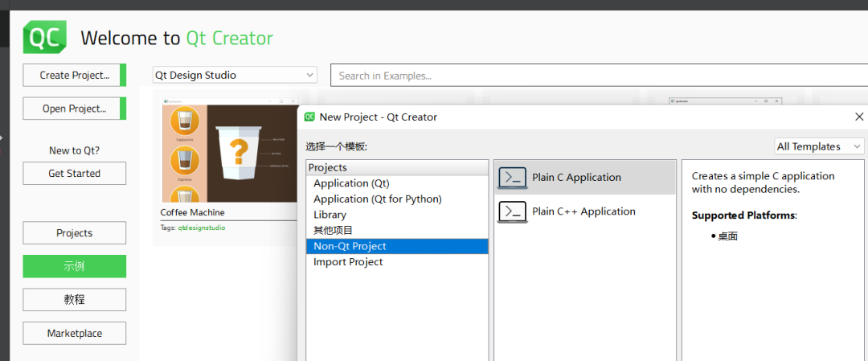Click the 桌面 platform entry

tap(728, 236)
